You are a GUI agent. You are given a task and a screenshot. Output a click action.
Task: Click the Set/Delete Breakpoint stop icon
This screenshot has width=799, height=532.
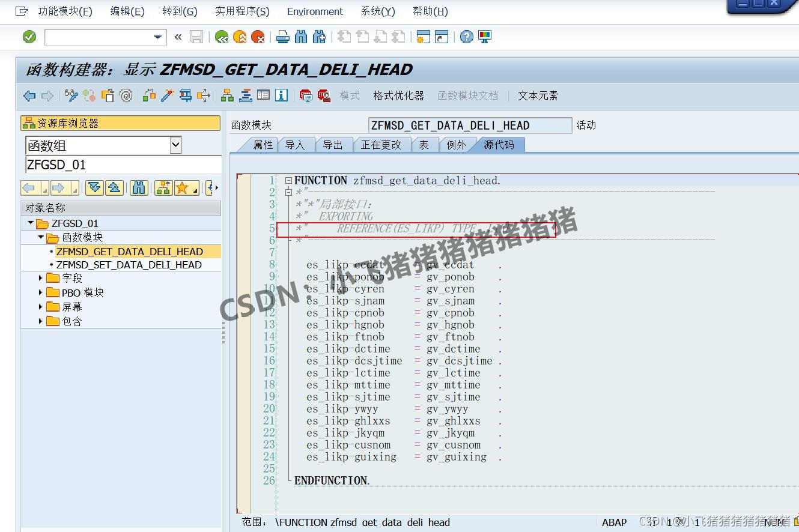point(306,95)
